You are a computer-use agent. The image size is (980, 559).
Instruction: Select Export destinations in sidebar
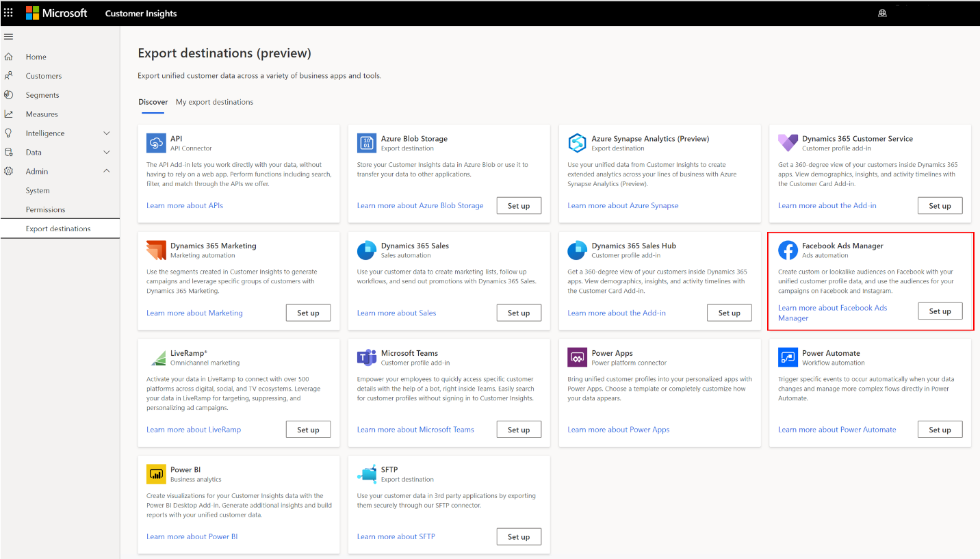coord(60,229)
